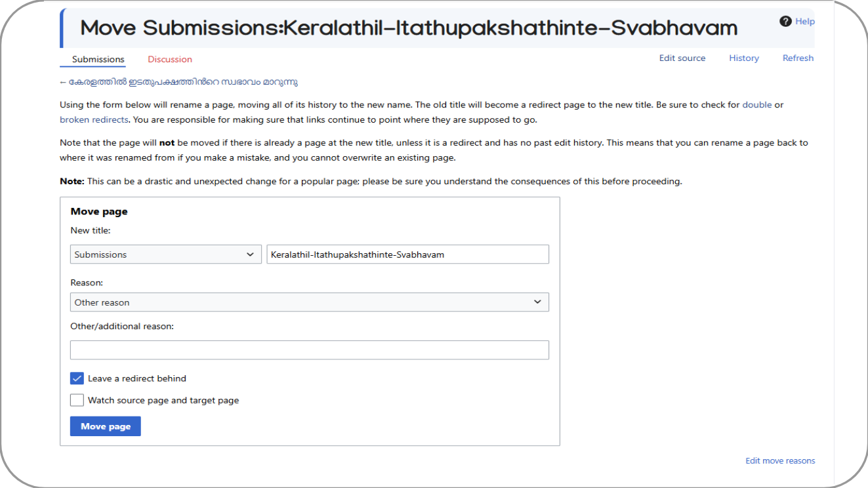
Task: Enable Watch source page and target page
Action: [77, 400]
